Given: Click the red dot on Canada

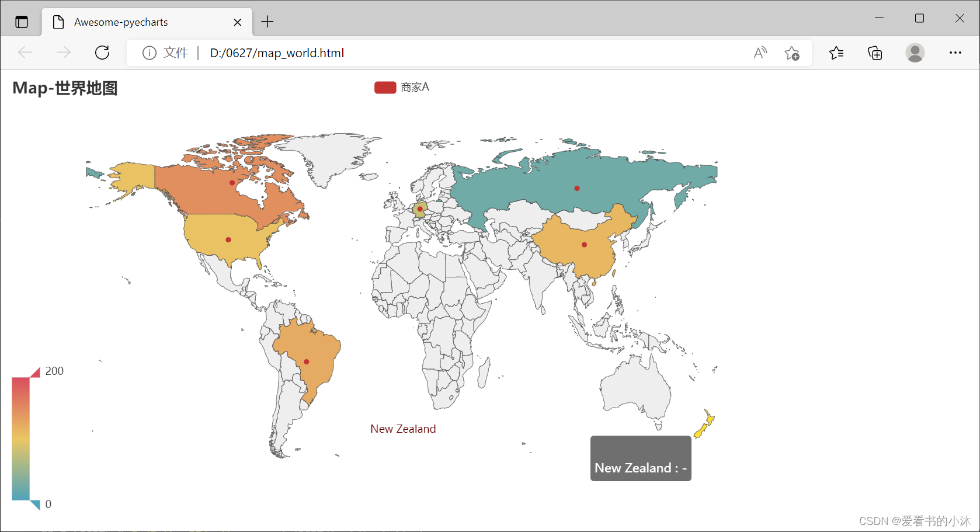Looking at the screenshot, I should tap(232, 183).
